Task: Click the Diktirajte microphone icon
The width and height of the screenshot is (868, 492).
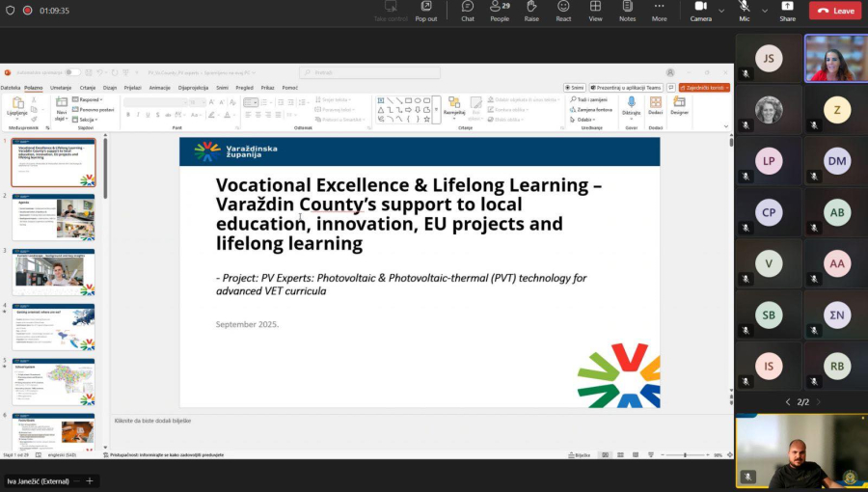Action: pyautogui.click(x=632, y=103)
